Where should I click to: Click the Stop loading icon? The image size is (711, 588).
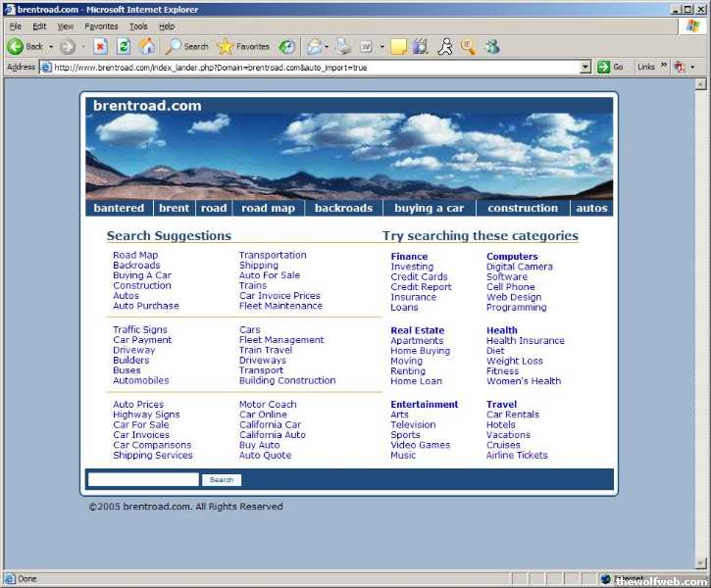pyautogui.click(x=100, y=46)
